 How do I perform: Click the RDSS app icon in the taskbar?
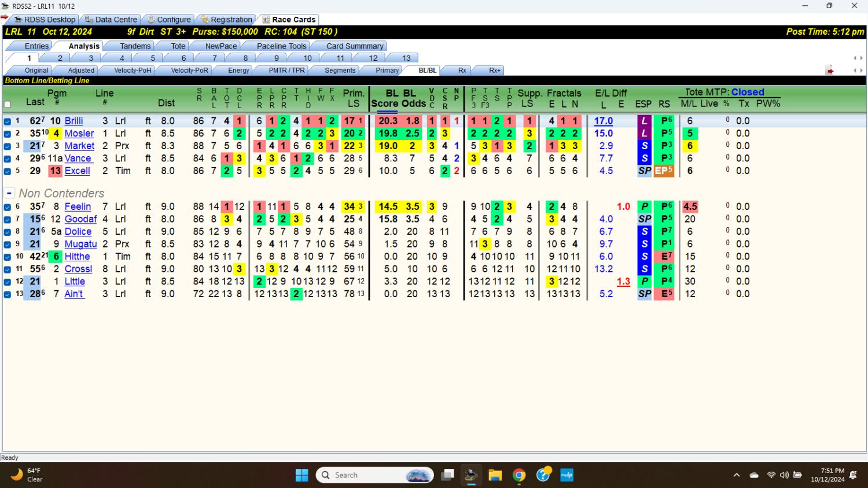click(x=471, y=475)
